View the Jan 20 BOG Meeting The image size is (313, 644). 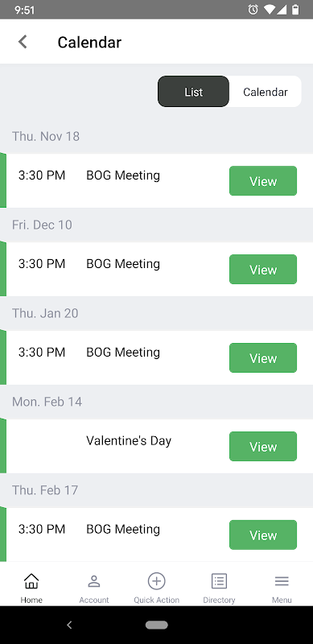[263, 358]
